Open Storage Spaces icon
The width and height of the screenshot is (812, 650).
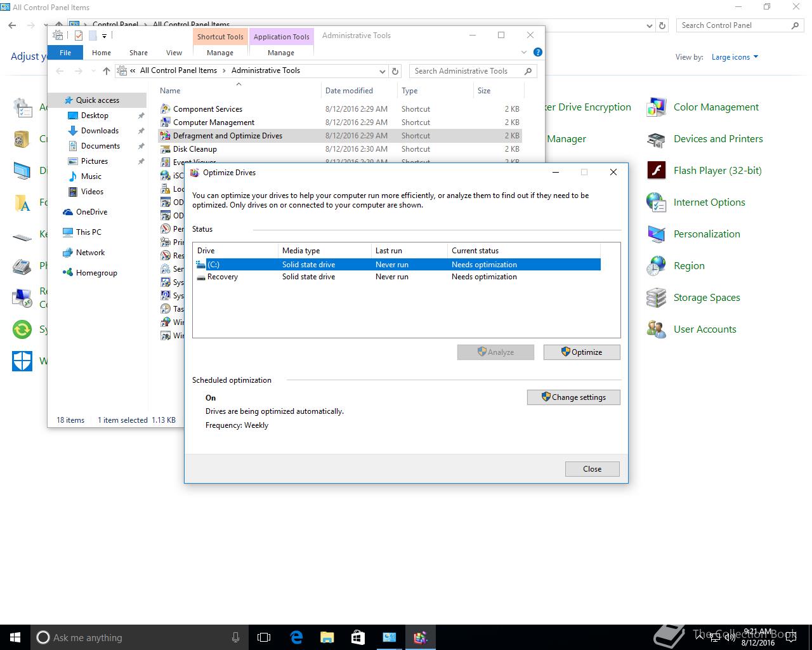656,298
